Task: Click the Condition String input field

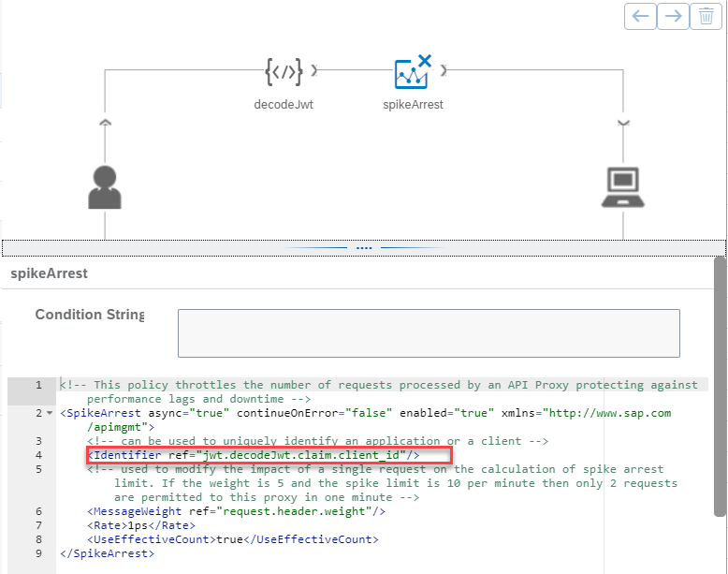Action: [x=429, y=333]
